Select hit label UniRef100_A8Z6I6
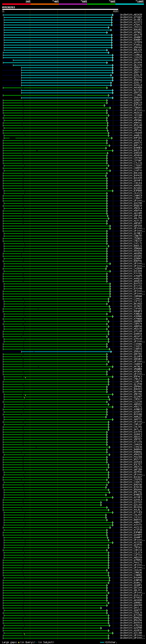 [131, 113]
